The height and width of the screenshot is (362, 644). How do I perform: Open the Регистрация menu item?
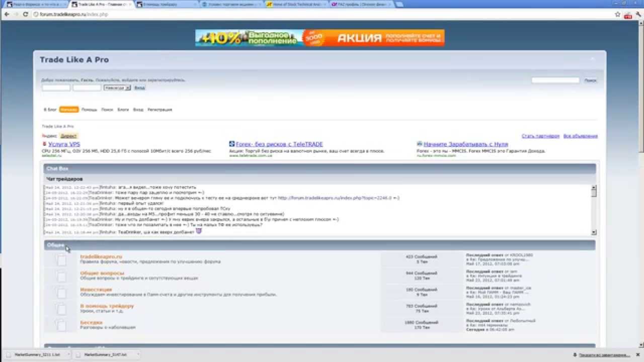click(x=160, y=110)
